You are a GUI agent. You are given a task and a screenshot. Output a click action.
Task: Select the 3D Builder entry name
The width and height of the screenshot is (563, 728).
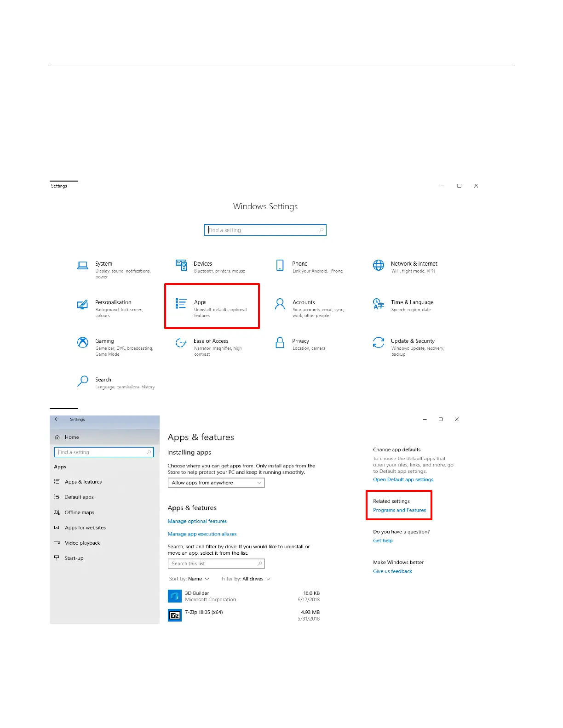[x=197, y=593]
